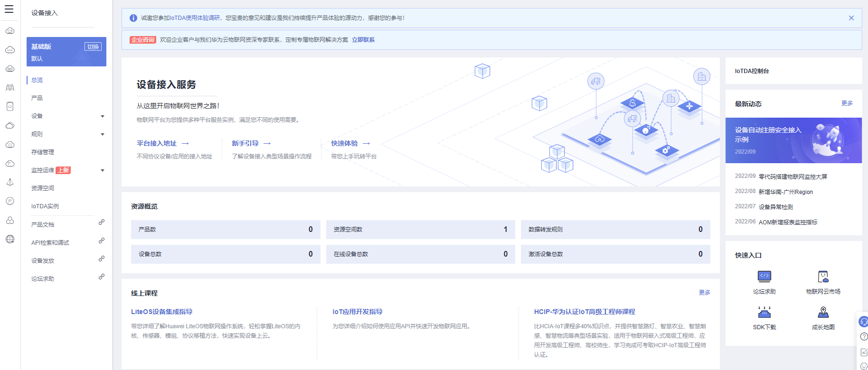Open the 设备异常检测 news item
The width and height of the screenshot is (868, 370).
click(776, 207)
